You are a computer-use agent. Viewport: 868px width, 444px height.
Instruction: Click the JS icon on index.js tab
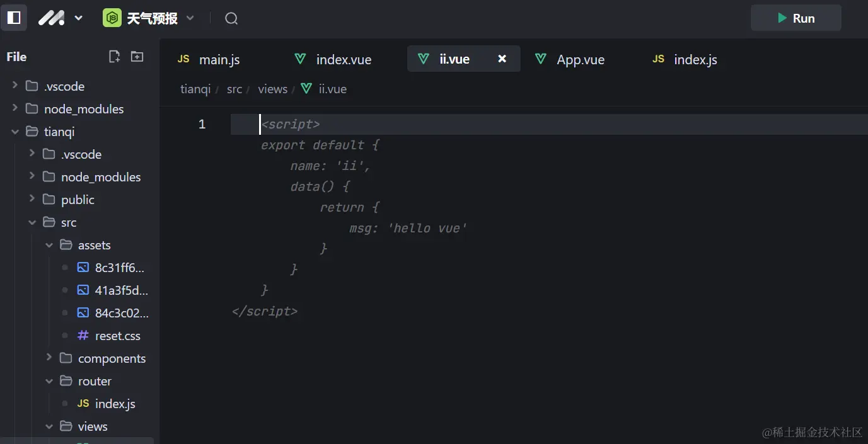[x=658, y=59]
